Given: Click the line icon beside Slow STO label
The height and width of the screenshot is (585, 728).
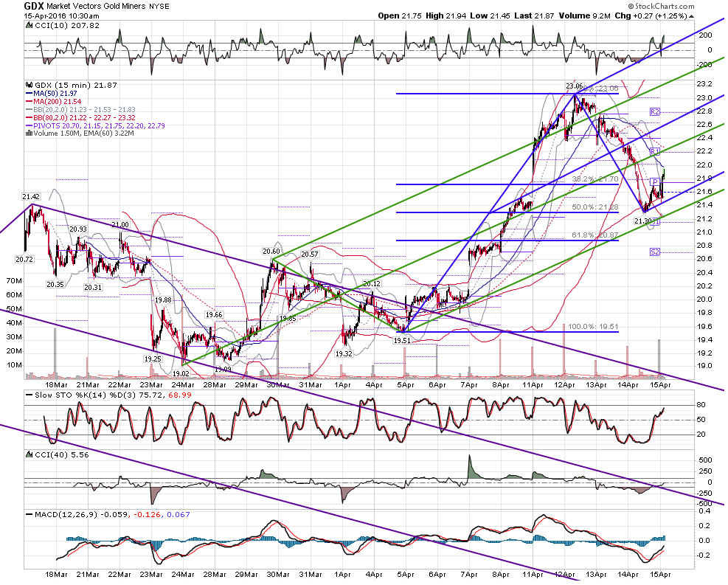Looking at the screenshot, I should click(x=30, y=395).
